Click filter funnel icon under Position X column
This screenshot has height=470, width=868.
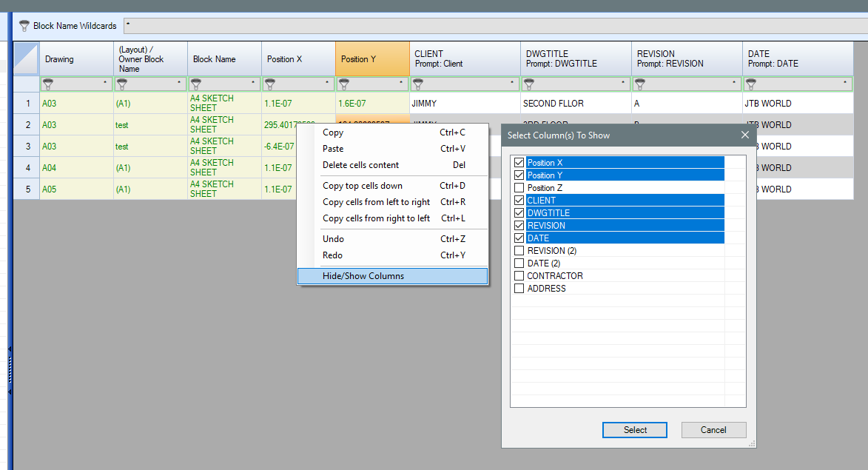pyautogui.click(x=270, y=84)
